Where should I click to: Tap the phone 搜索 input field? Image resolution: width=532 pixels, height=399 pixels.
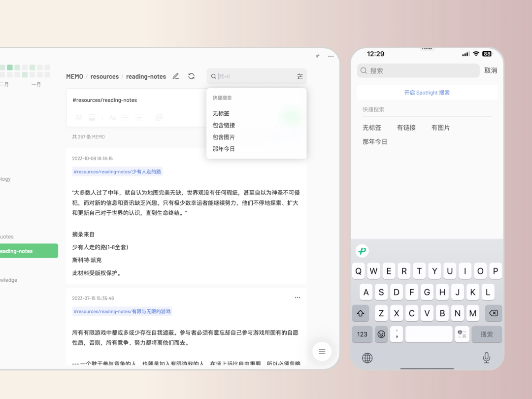coord(418,70)
